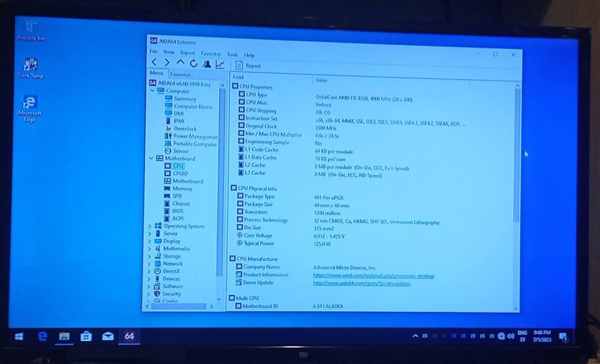
Task: Click the Forward arrow in AIDA64 toolbar
Action: pyautogui.click(x=167, y=63)
